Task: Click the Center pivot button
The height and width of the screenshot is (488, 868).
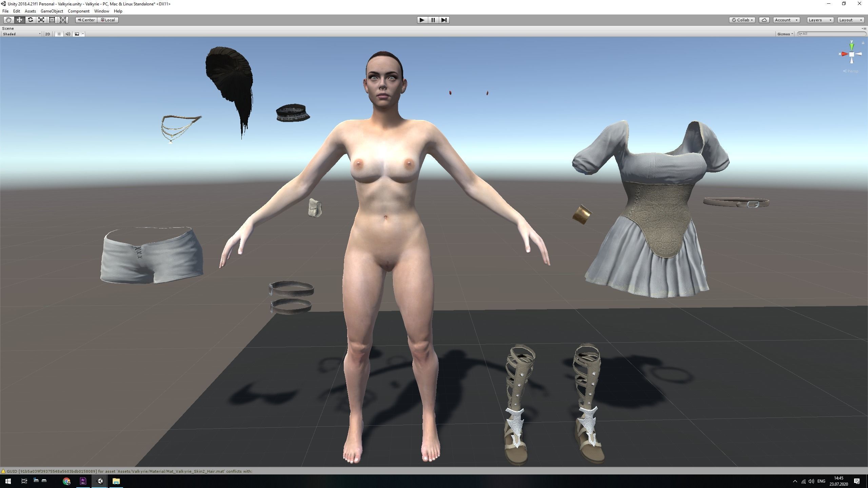Action: (86, 20)
